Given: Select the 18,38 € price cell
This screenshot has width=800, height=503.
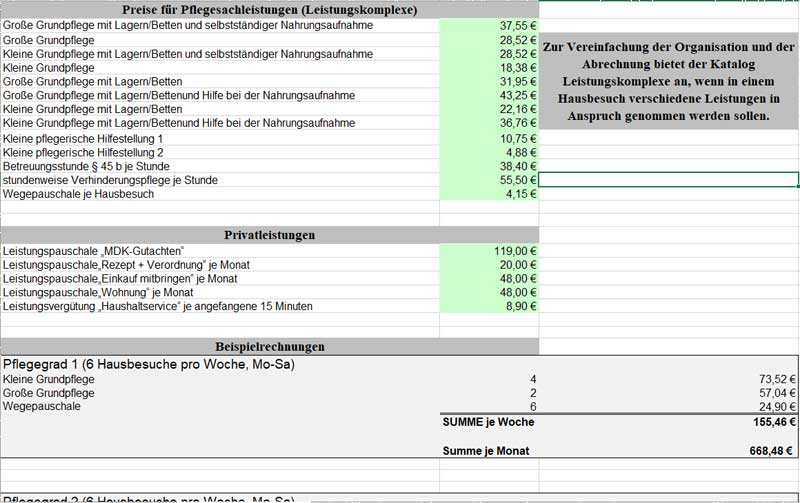Looking at the screenshot, I should pyautogui.click(x=489, y=68).
